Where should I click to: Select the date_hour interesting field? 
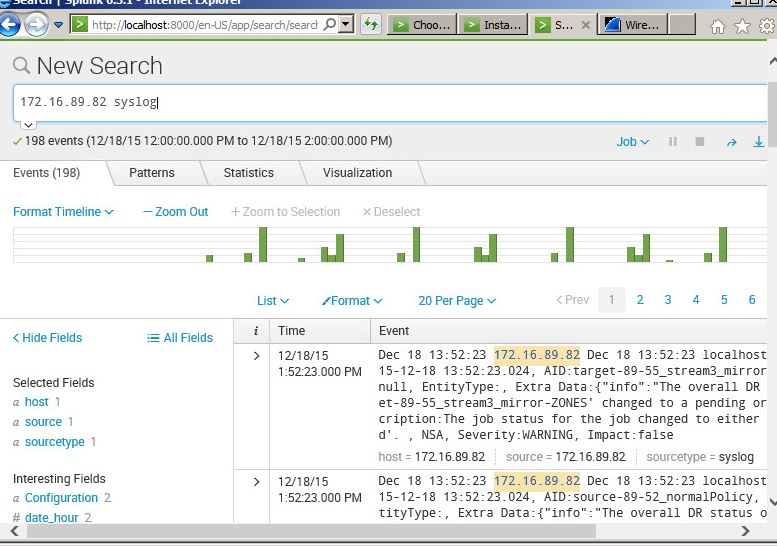(x=52, y=518)
